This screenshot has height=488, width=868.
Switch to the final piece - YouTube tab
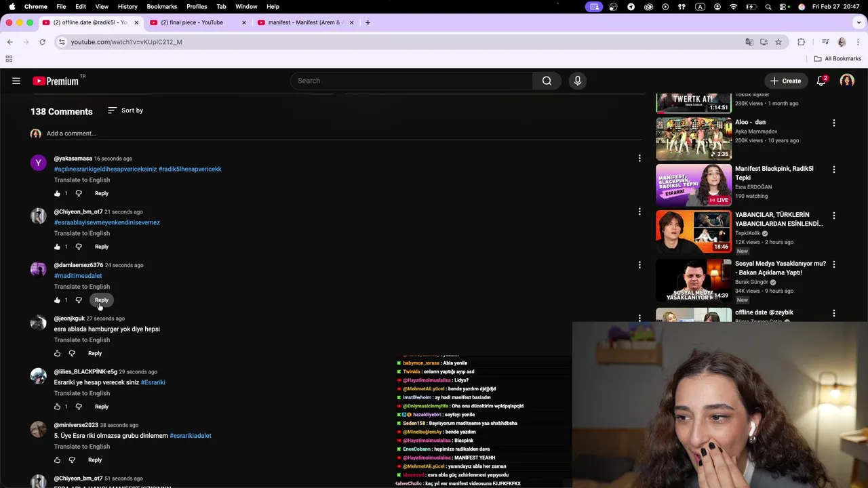pos(197,22)
